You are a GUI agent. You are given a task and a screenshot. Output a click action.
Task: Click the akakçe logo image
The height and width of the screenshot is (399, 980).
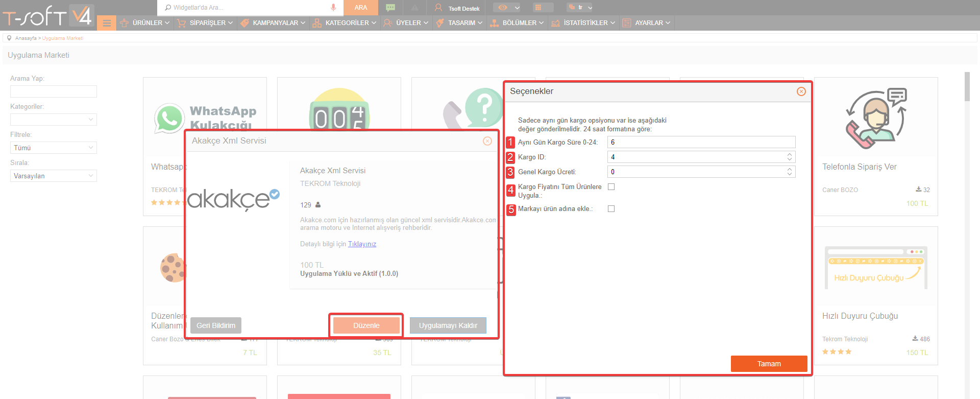[233, 199]
